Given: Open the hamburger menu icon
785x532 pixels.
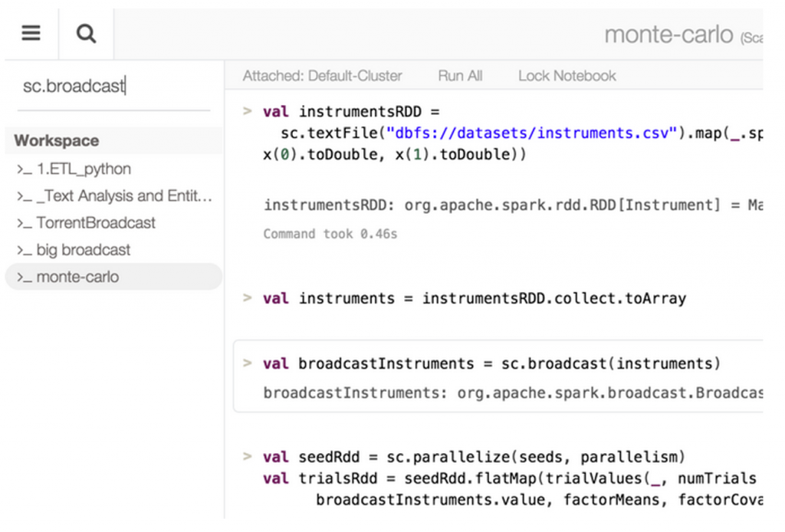Looking at the screenshot, I should coord(31,34).
